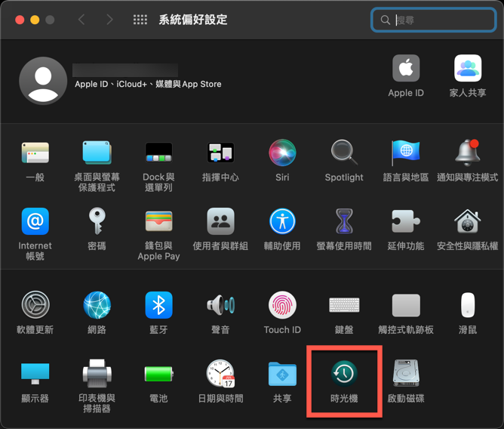Open 使用者與群組 preferences
This screenshot has width=504, height=429.
(220, 221)
